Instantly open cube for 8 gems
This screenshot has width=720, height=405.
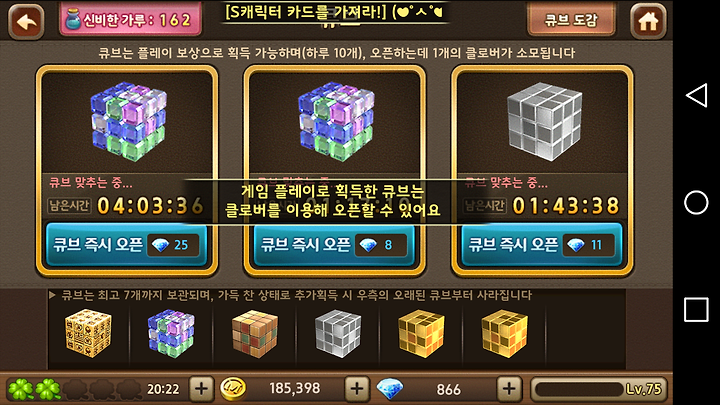point(334,245)
